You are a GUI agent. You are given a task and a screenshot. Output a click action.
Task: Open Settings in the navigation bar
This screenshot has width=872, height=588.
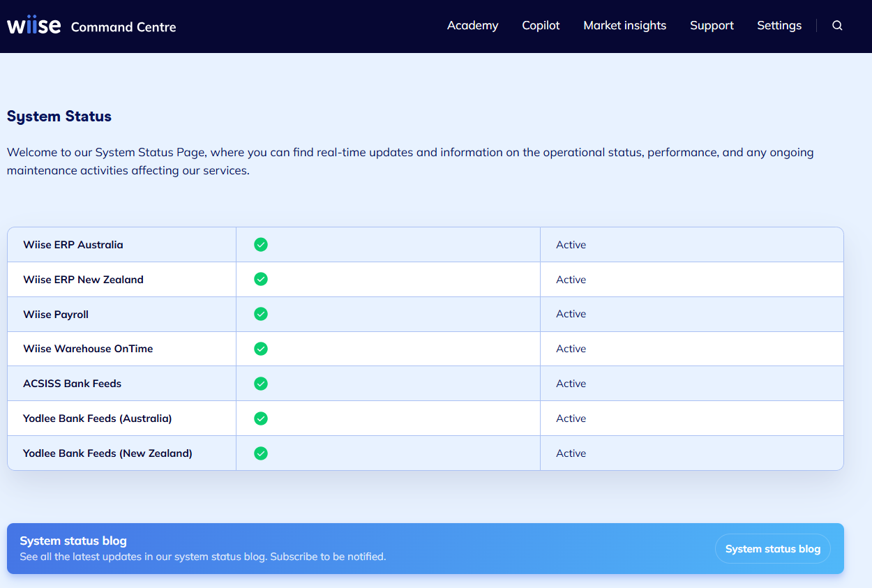click(779, 25)
